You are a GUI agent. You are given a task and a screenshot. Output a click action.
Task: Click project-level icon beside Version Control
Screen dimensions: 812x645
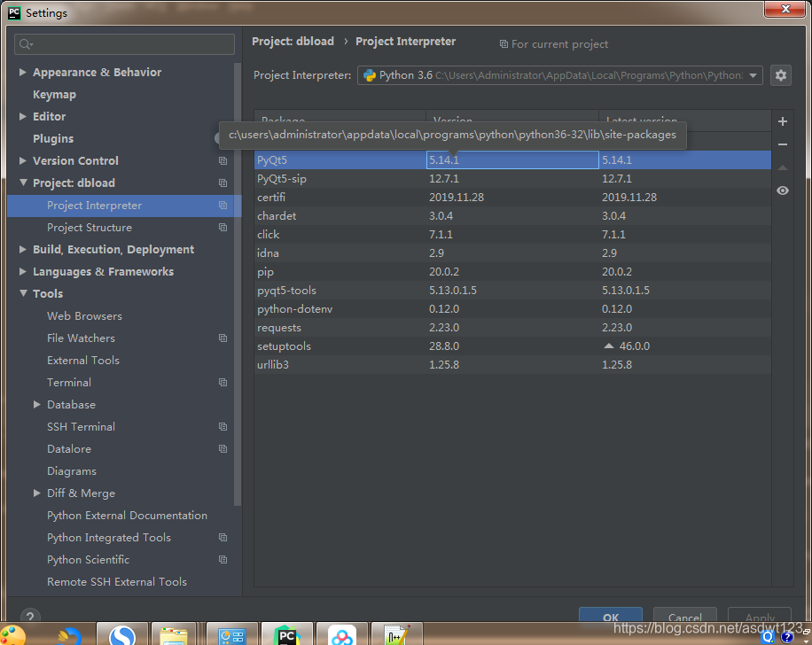223,161
